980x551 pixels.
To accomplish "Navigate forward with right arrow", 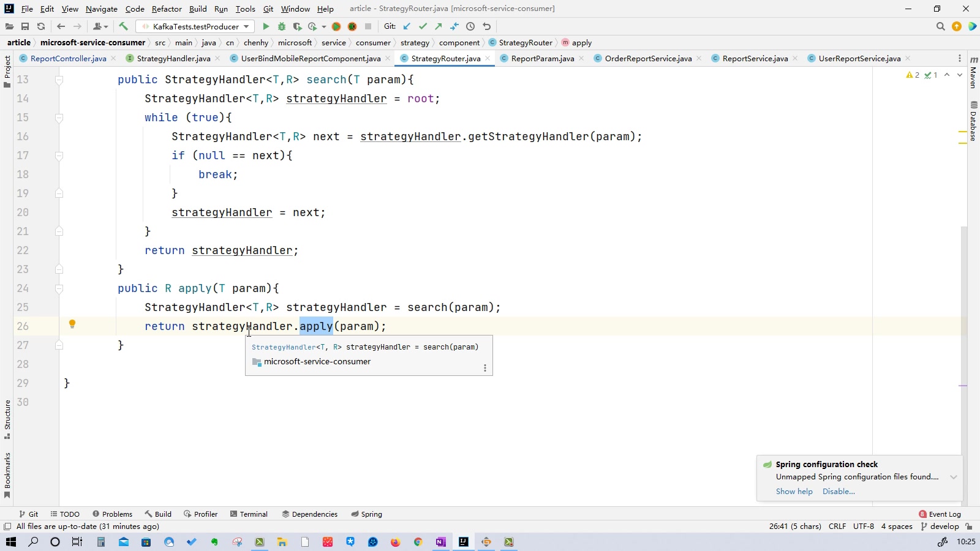I will [77, 26].
